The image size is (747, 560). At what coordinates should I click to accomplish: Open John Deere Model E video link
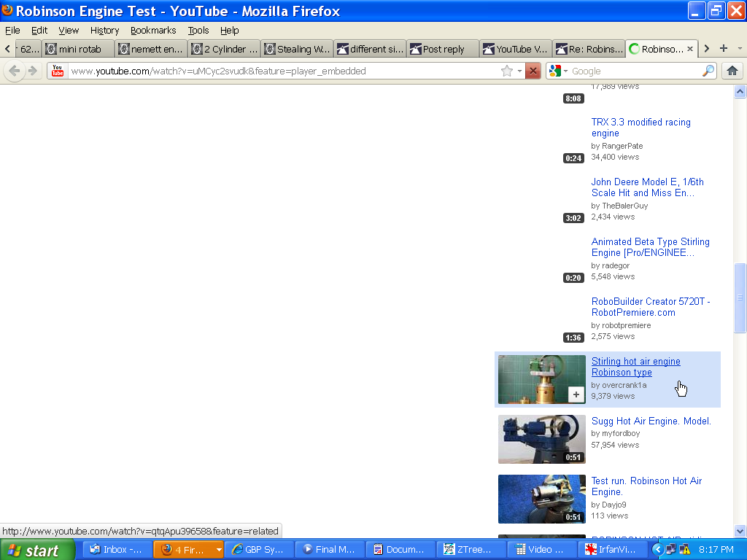tap(647, 187)
